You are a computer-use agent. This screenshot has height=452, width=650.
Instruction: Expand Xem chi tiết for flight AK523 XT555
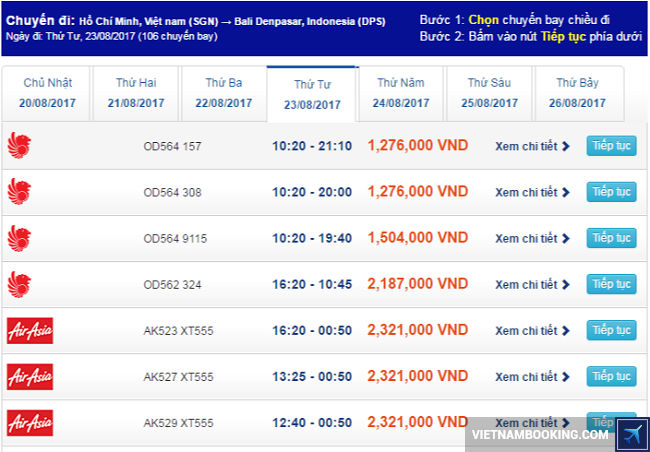pyautogui.click(x=532, y=330)
